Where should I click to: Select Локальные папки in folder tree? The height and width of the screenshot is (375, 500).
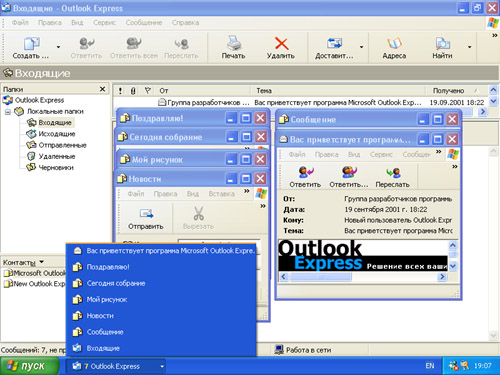click(x=55, y=111)
